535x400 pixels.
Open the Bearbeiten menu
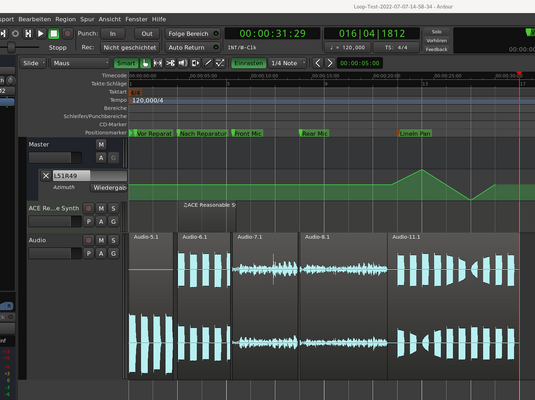coord(35,19)
